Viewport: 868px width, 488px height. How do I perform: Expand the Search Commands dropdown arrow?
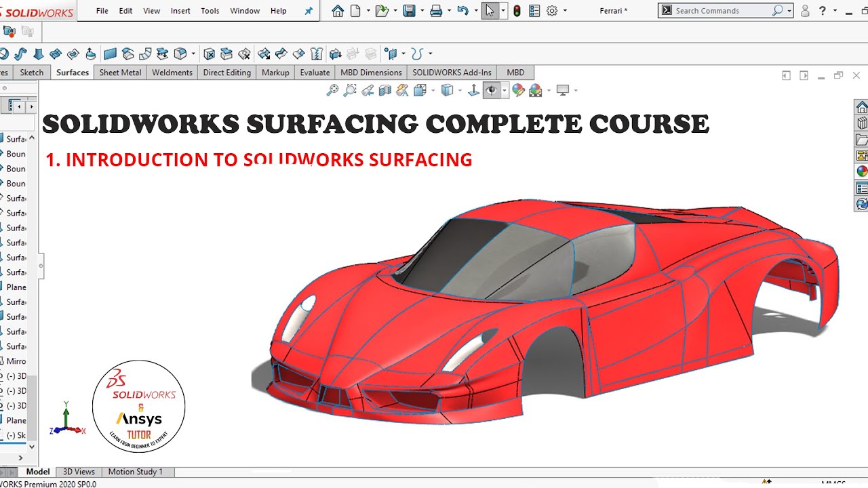pos(789,11)
